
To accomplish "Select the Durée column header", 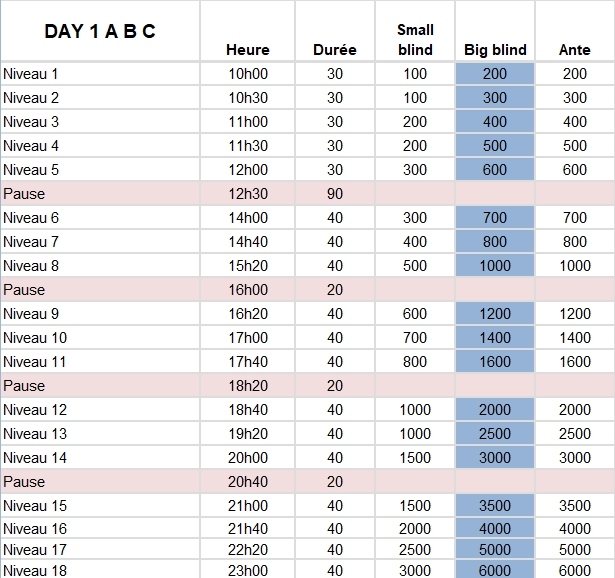I will (x=334, y=50).
